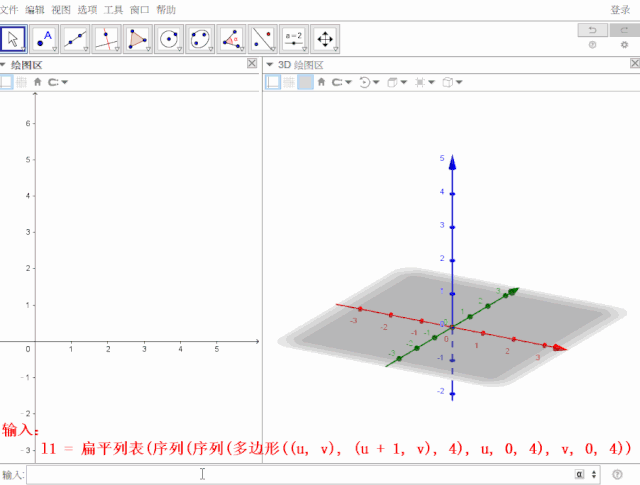
Task: Reset 3D view with the home icon
Action: click(321, 82)
